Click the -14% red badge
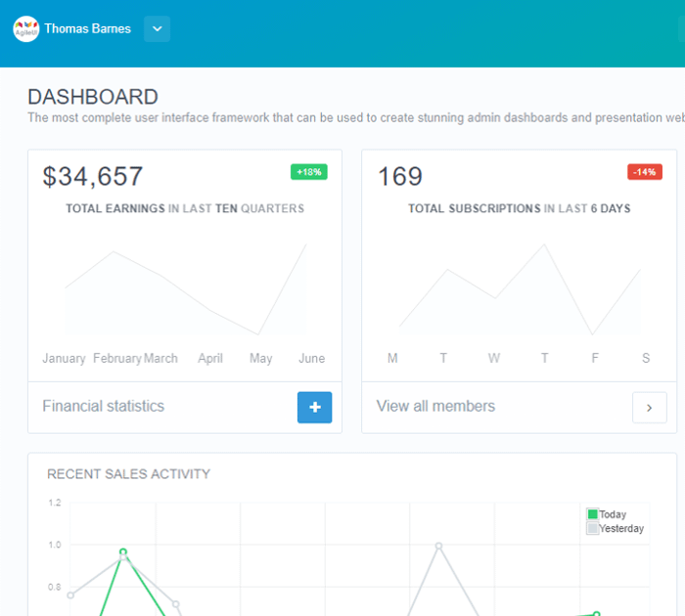The width and height of the screenshot is (685, 616). (645, 172)
